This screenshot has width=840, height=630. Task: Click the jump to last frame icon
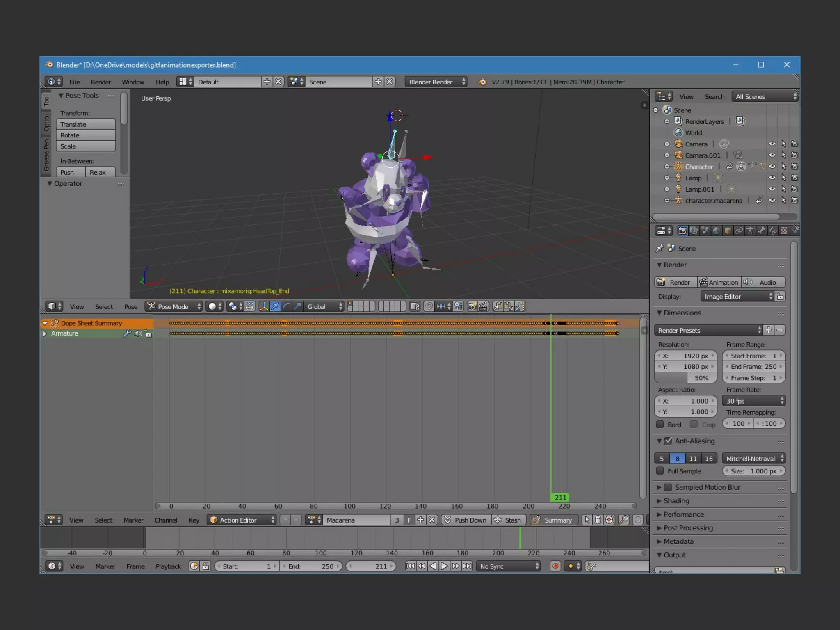pyautogui.click(x=467, y=566)
